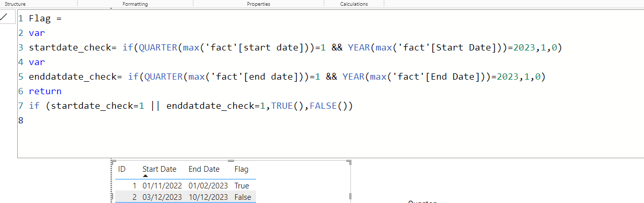Select the 'var' keyword on line 4
The image size is (644, 203).
pyautogui.click(x=37, y=62)
